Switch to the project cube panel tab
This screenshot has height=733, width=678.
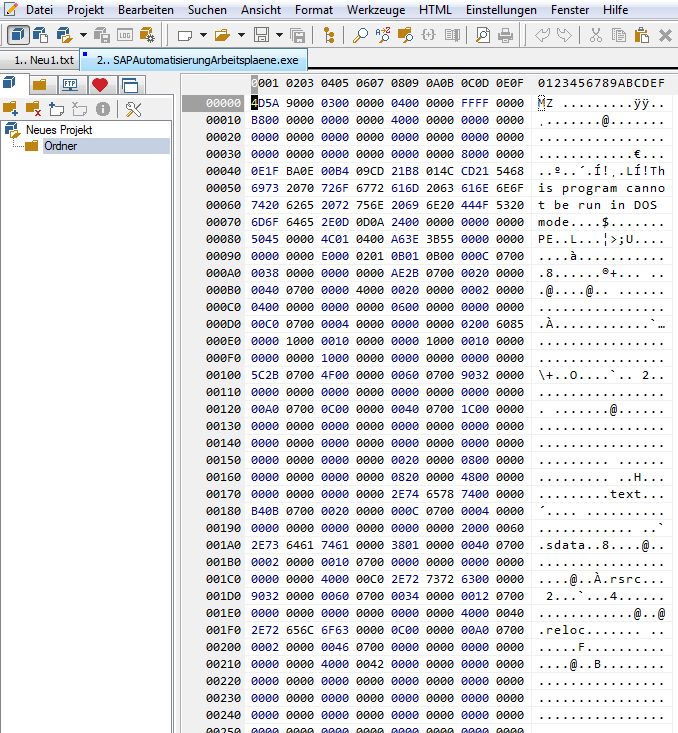tap(10, 84)
